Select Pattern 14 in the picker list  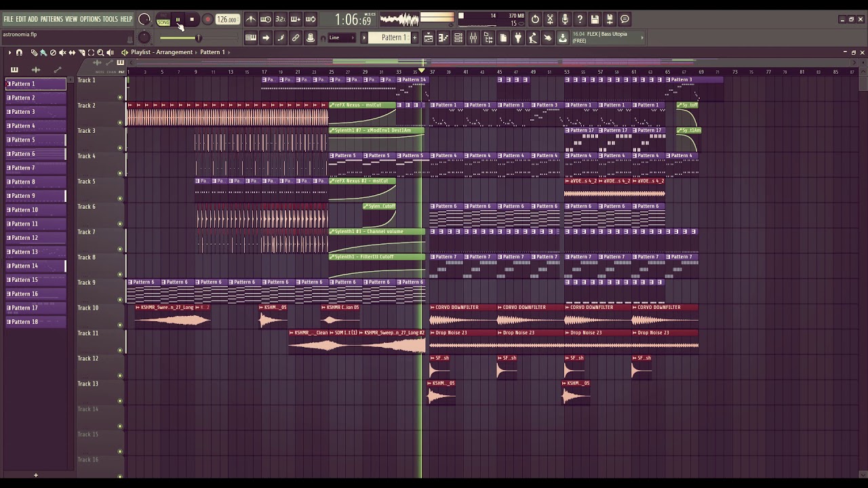(x=36, y=266)
